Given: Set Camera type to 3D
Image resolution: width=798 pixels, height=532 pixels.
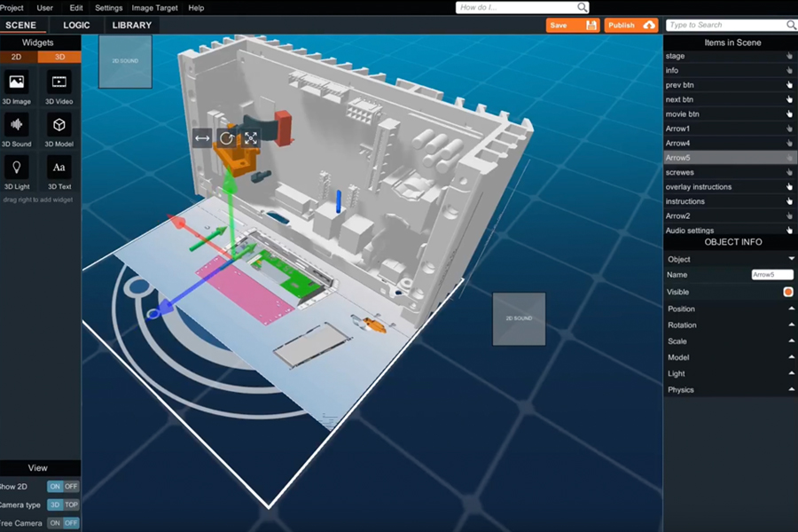Looking at the screenshot, I should [55, 505].
